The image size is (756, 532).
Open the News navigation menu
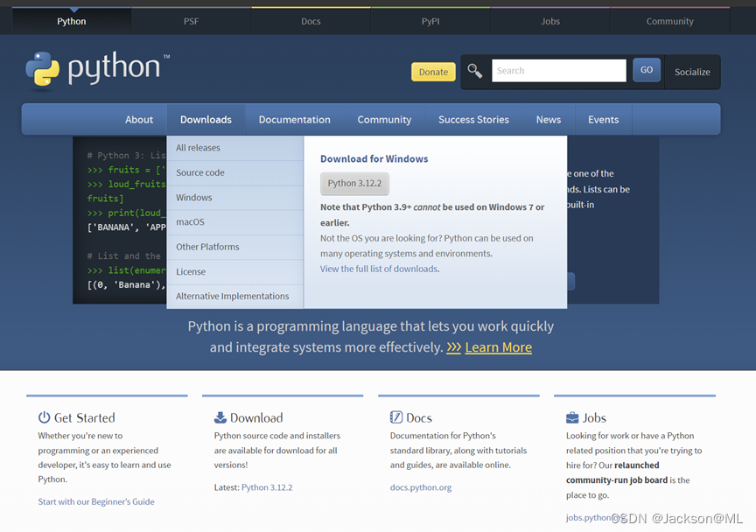[549, 120]
